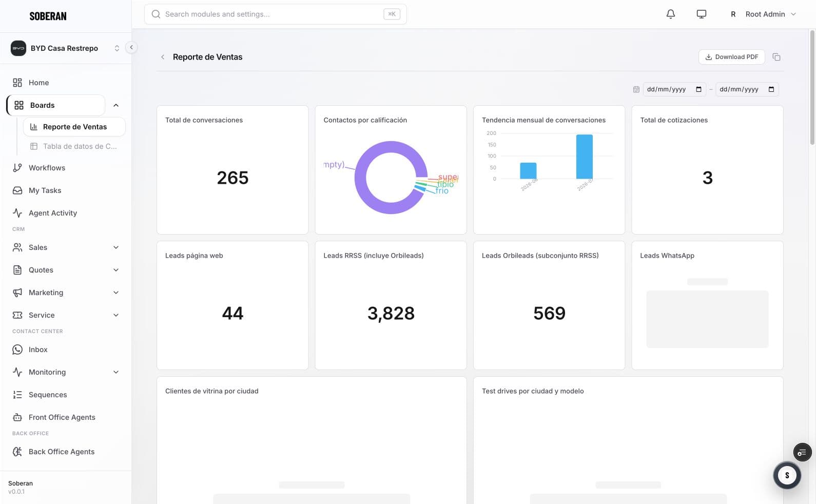
Task: Click the 569 Leads Orbileads value
Action: 549,314
